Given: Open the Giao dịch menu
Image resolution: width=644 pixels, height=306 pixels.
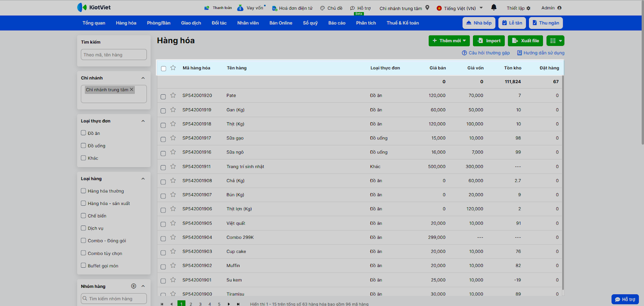Looking at the screenshot, I should pyautogui.click(x=191, y=23).
